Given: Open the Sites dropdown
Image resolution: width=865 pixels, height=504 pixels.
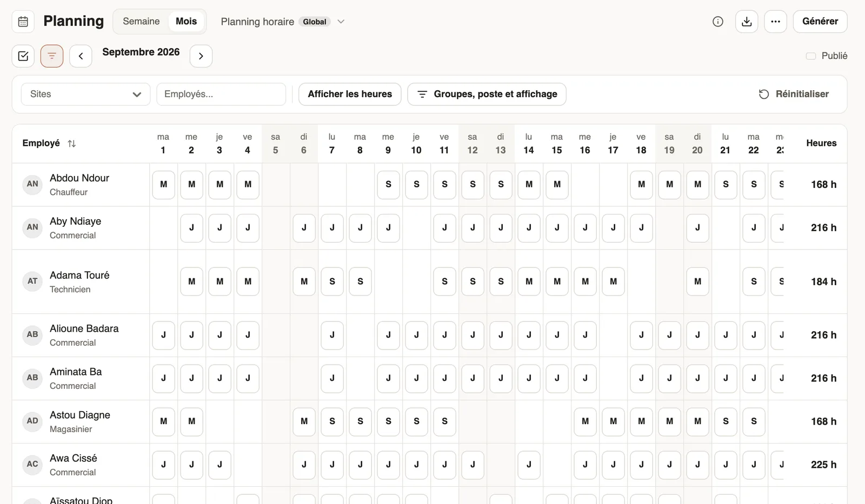Looking at the screenshot, I should (x=85, y=94).
